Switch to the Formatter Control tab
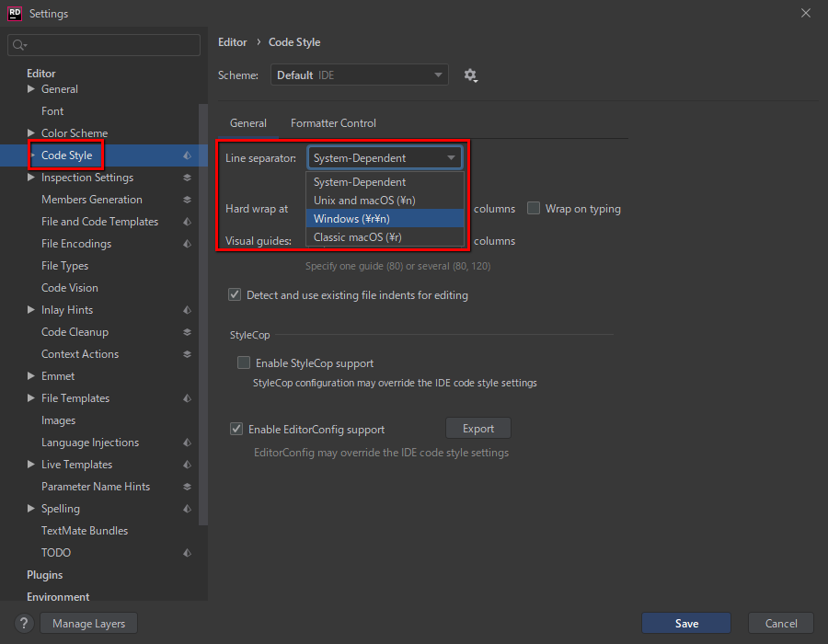Image resolution: width=828 pixels, height=644 pixels. [333, 123]
